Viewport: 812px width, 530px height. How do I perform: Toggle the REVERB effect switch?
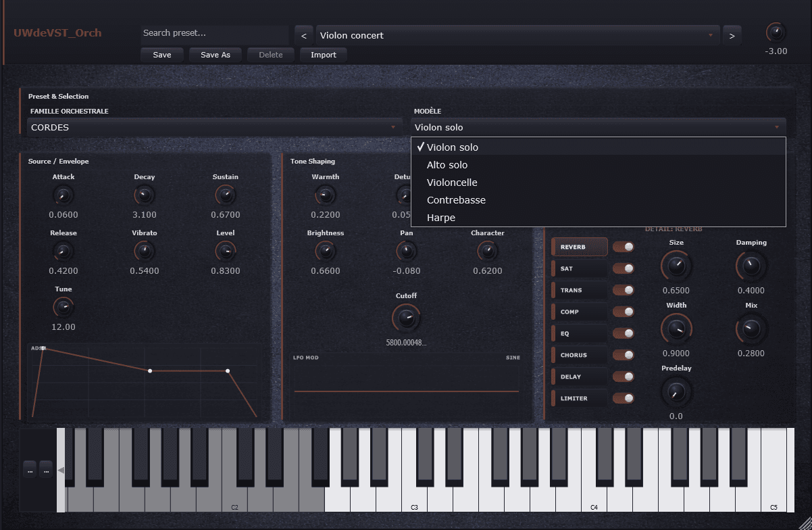(x=624, y=247)
